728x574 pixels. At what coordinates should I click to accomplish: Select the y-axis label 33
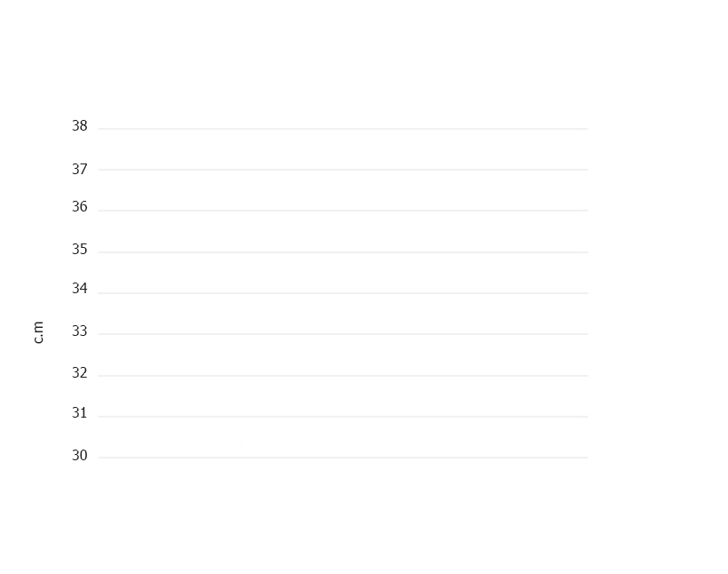79,331
